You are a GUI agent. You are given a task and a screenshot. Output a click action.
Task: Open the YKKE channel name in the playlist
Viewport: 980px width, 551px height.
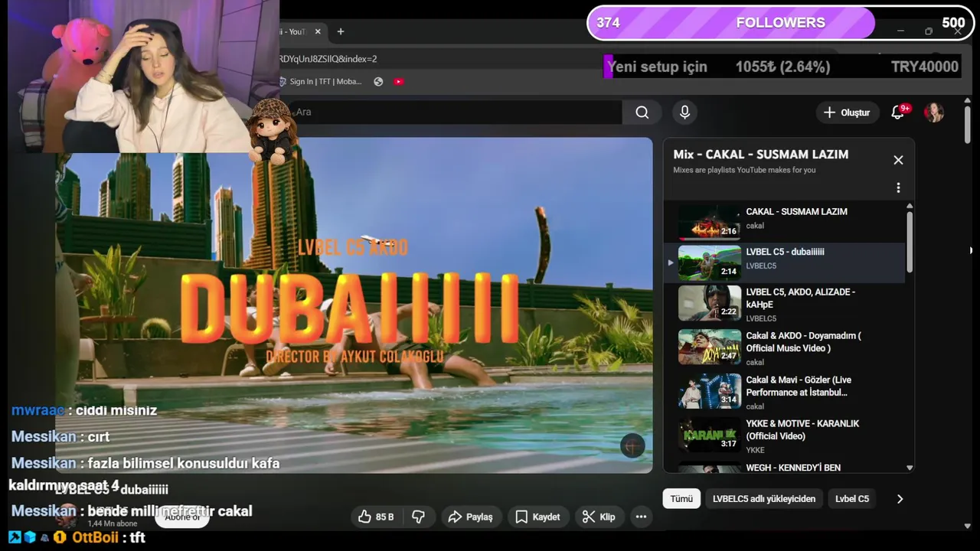[755, 450]
